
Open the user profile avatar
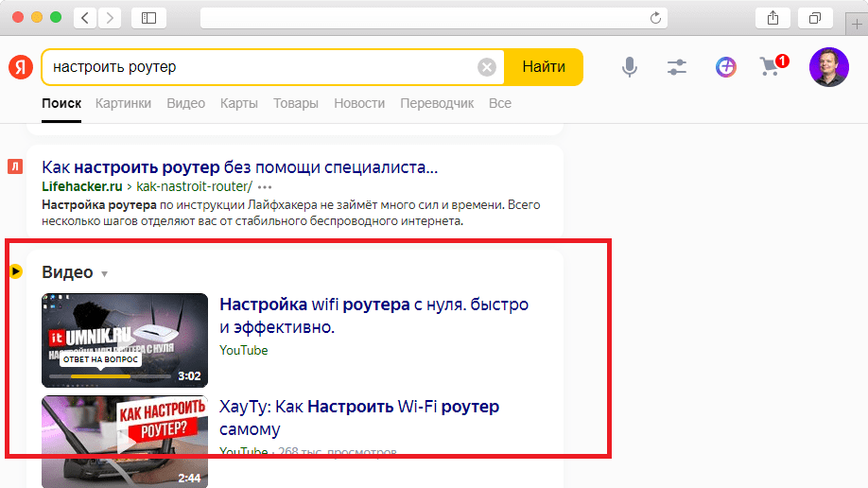[828, 67]
